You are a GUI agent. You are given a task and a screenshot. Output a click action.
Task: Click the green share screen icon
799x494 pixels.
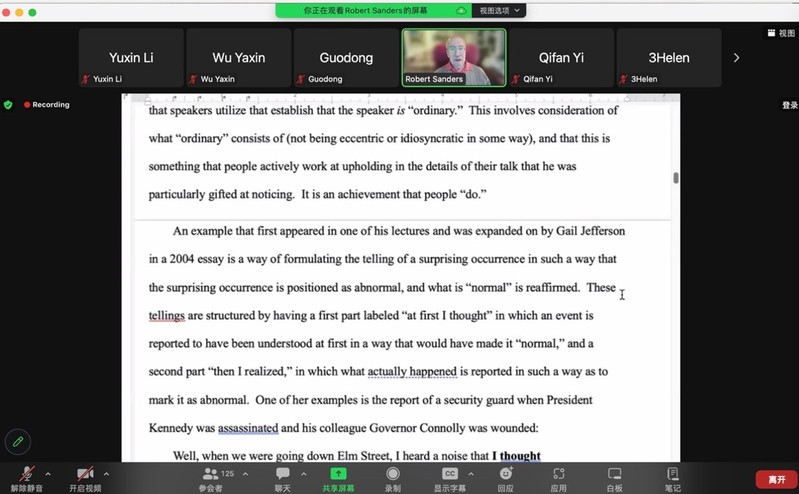click(338, 474)
